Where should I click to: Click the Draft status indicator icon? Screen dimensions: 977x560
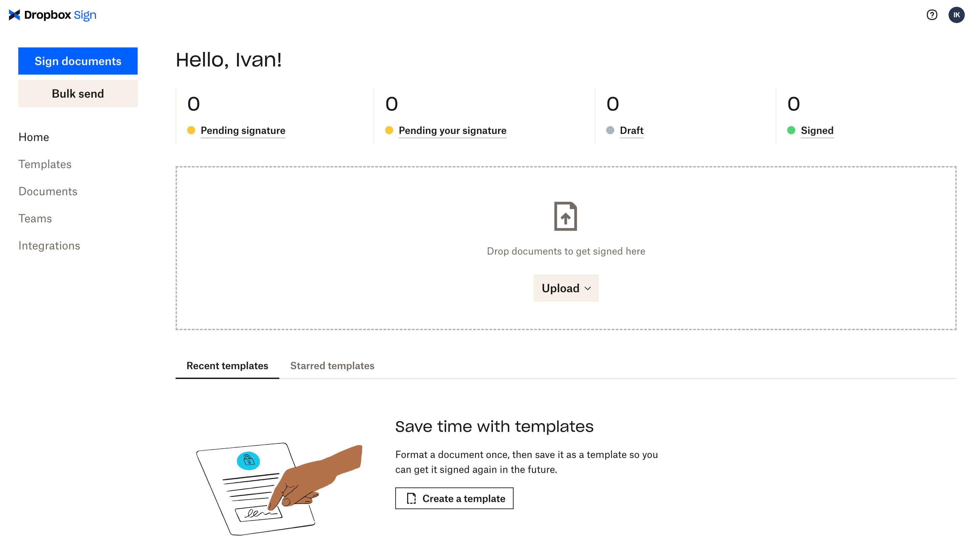(x=610, y=130)
